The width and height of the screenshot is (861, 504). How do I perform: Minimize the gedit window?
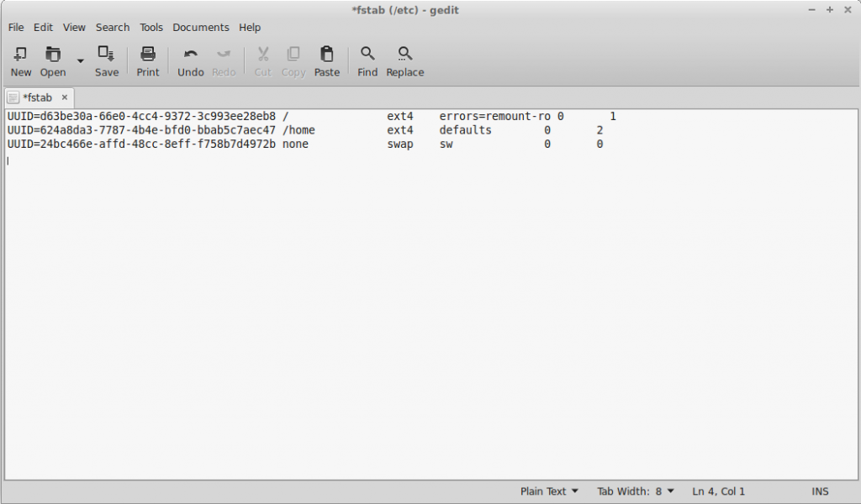[811, 10]
